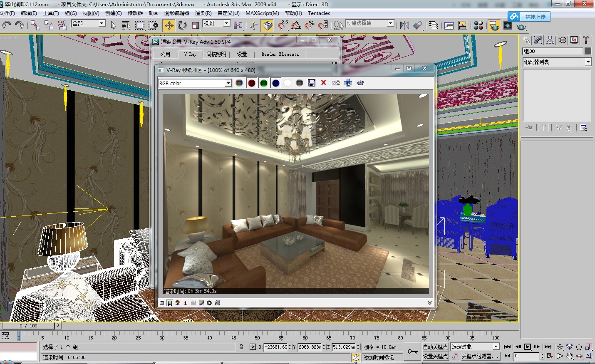
Task: Click the object color swatch beside 组30
Action: (x=588, y=51)
